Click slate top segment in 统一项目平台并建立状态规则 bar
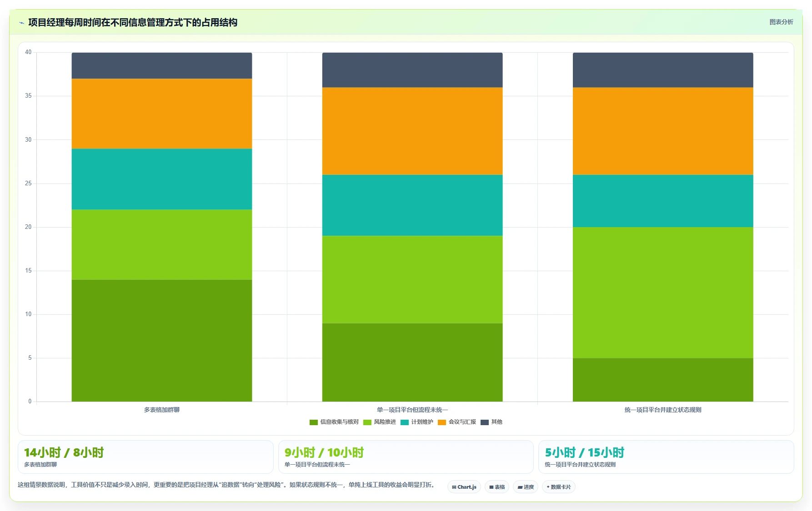This screenshot has height=511, width=812. (x=663, y=70)
